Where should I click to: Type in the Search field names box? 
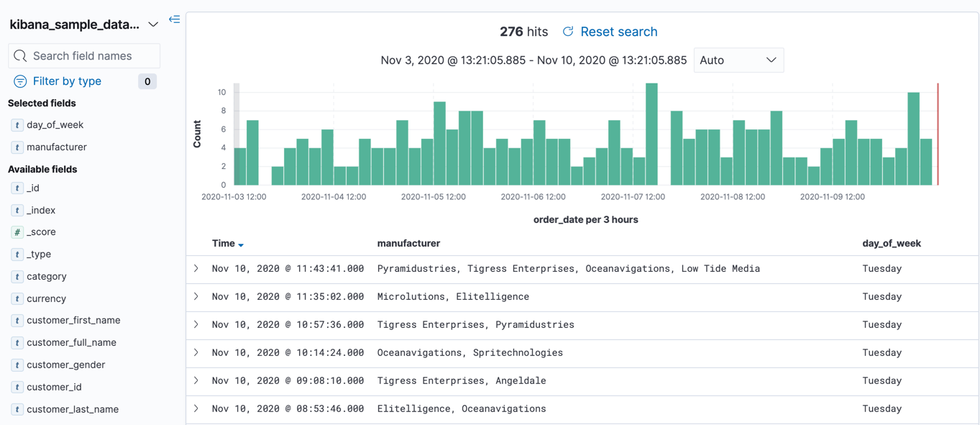pos(90,56)
